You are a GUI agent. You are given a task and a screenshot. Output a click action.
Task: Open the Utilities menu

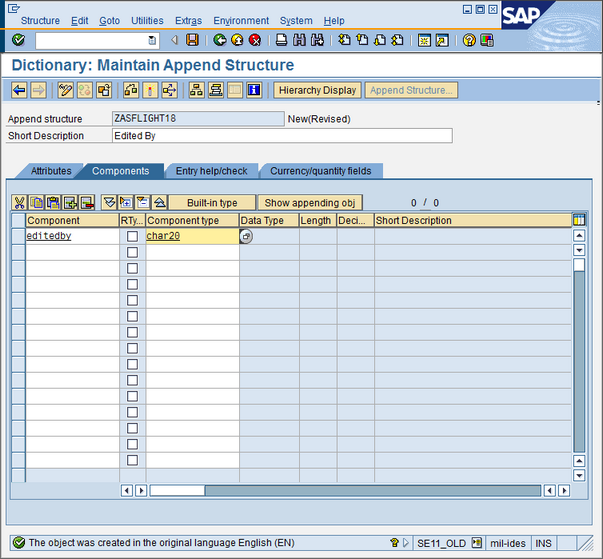coord(147,21)
